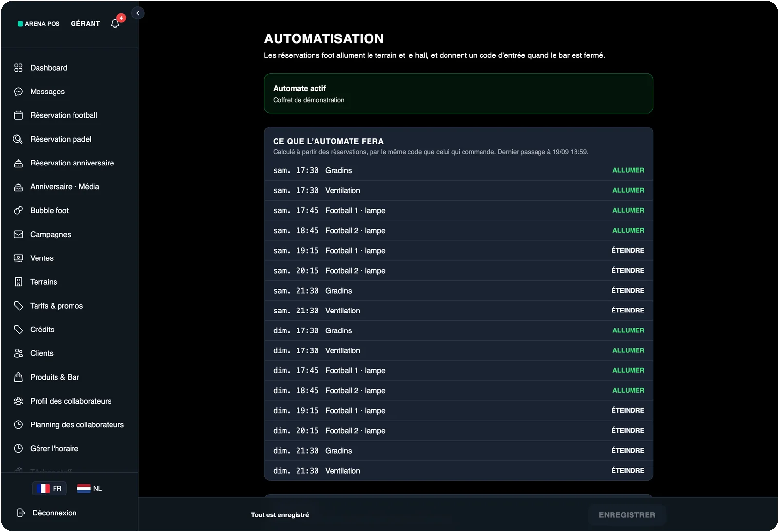Select row dim. 17:30 Ventilation

coord(459,350)
